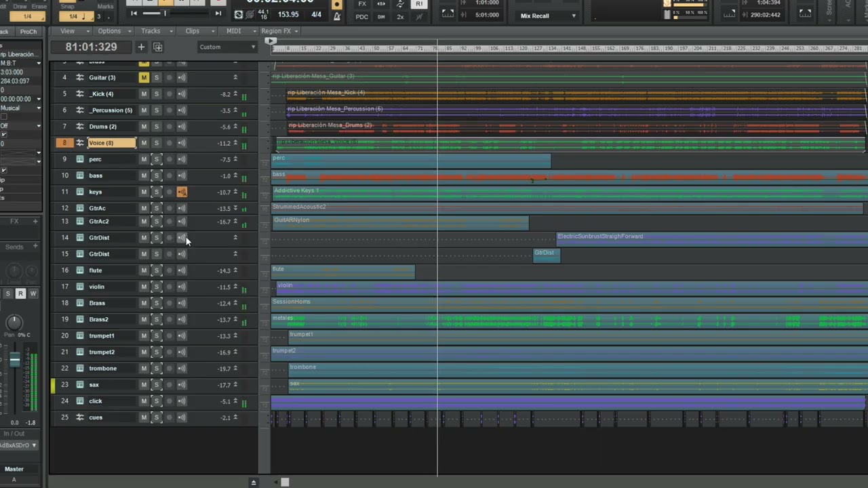Toggle the PDC override button
Image resolution: width=868 pixels, height=488 pixels.
coord(362,16)
